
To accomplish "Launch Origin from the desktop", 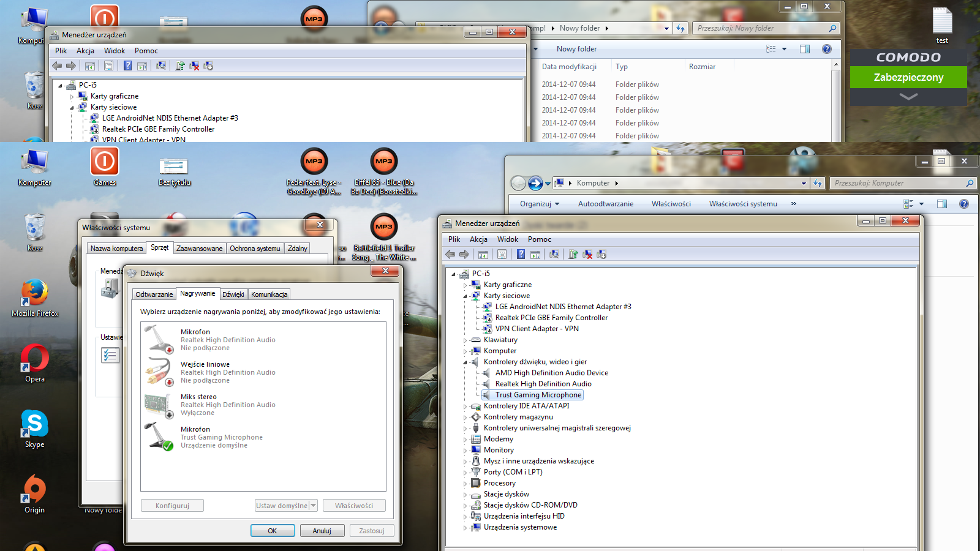I will [35, 495].
